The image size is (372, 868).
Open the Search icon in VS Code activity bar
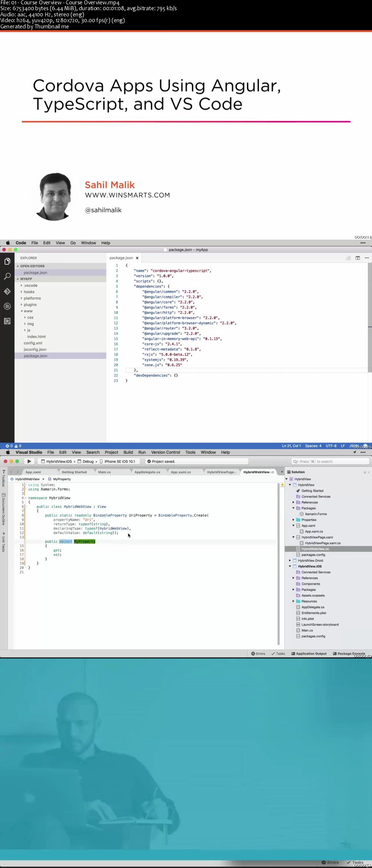7,276
